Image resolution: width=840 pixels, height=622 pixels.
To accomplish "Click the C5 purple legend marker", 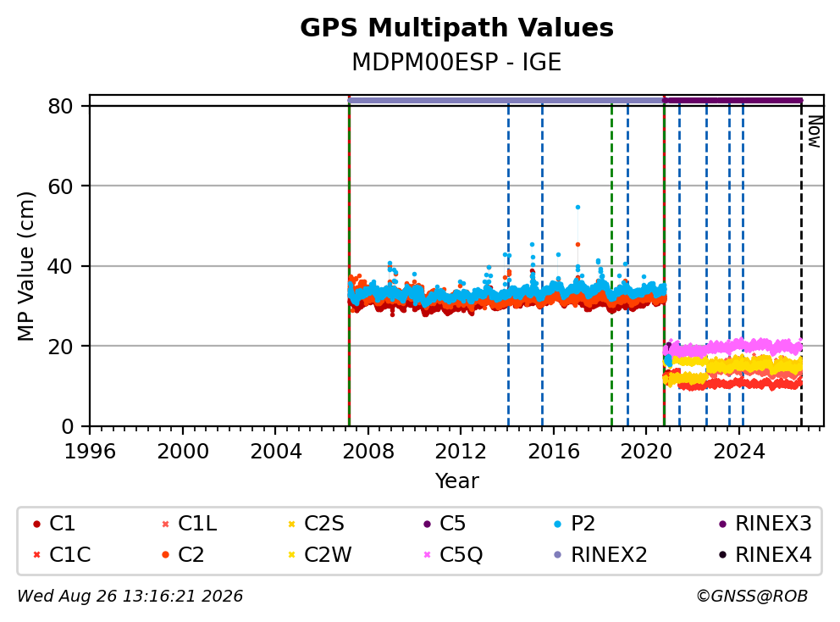I will click(427, 525).
